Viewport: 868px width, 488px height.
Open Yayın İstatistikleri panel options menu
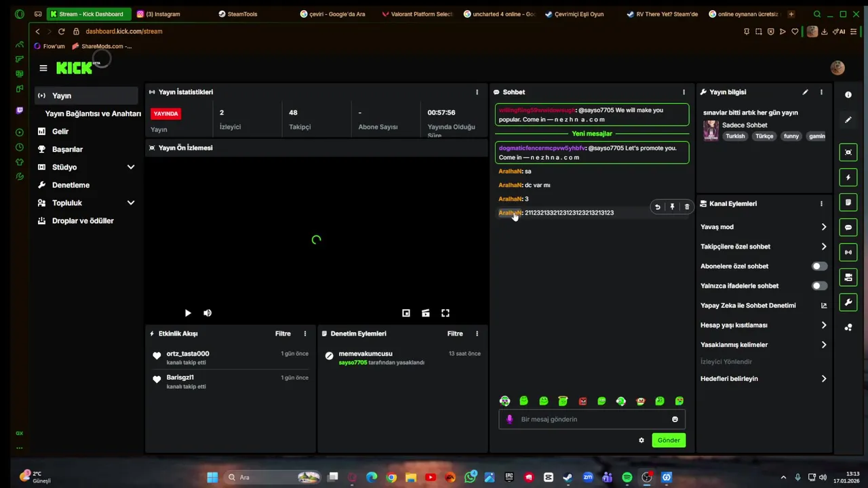pos(477,92)
